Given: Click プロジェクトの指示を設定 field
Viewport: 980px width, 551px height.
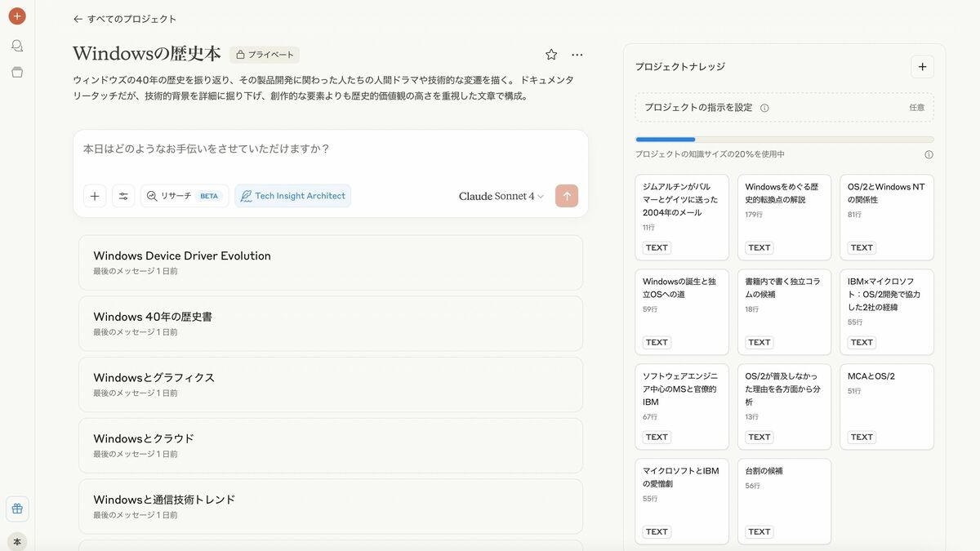Looking at the screenshot, I should click(785, 108).
